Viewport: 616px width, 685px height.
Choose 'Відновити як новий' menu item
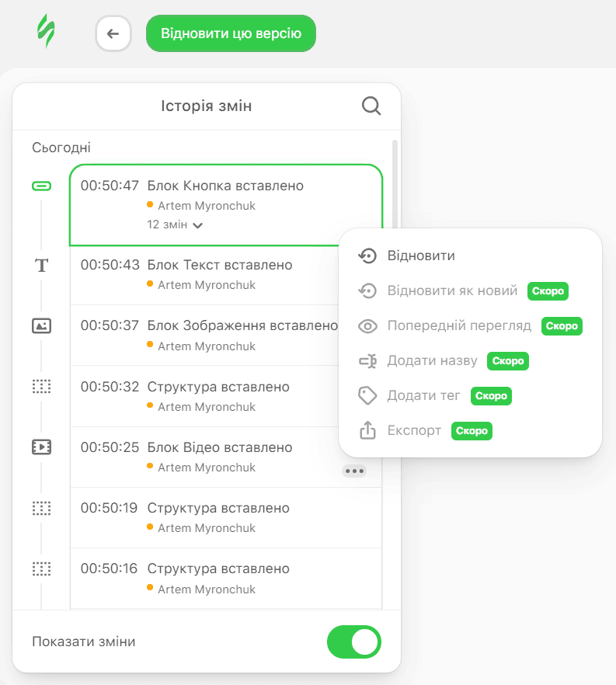pos(451,291)
